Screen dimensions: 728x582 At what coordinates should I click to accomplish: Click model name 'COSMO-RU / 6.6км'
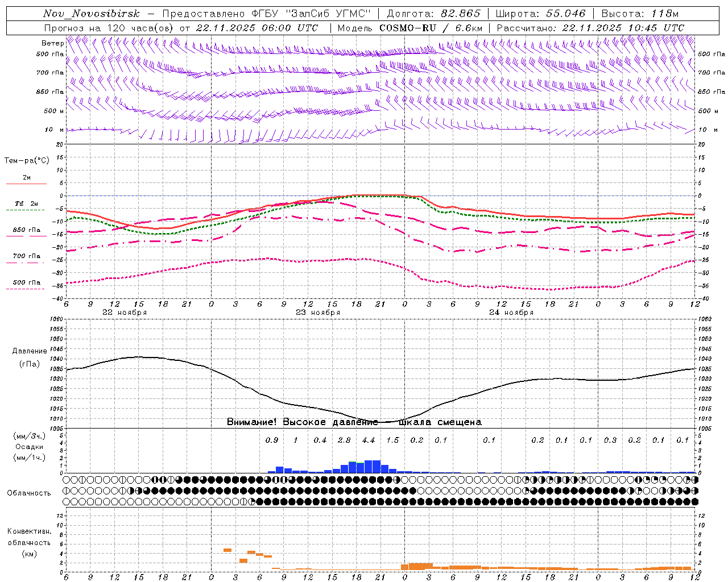pyautogui.click(x=431, y=28)
